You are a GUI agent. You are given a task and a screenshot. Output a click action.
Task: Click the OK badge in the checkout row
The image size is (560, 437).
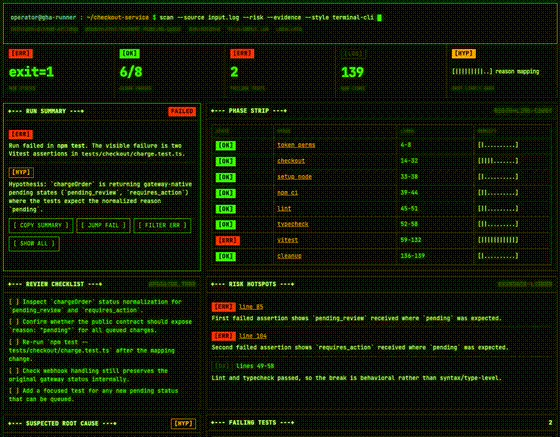click(225, 161)
